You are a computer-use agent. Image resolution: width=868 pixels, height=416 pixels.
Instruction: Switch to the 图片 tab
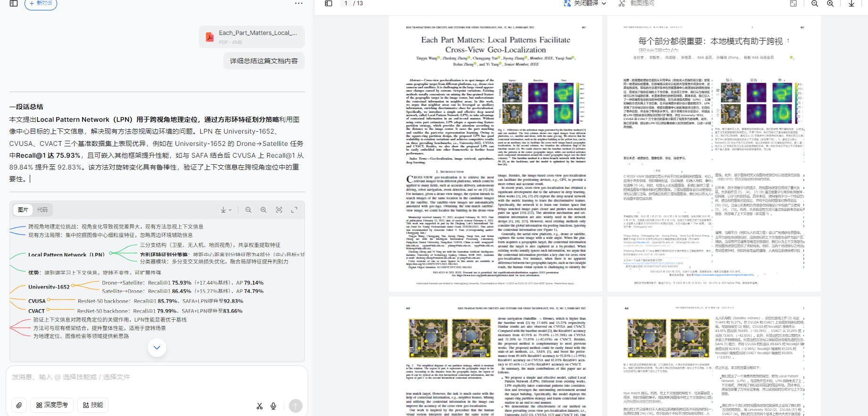[23, 210]
